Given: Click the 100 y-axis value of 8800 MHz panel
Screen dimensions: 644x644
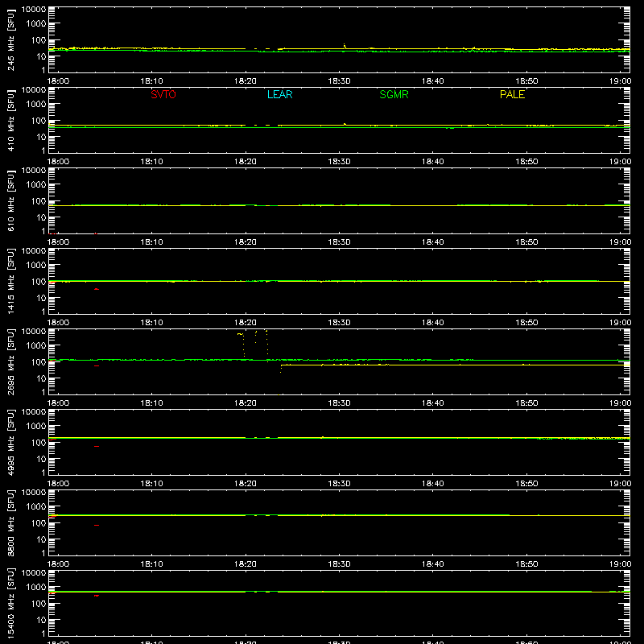Looking at the screenshot, I should point(39,523).
